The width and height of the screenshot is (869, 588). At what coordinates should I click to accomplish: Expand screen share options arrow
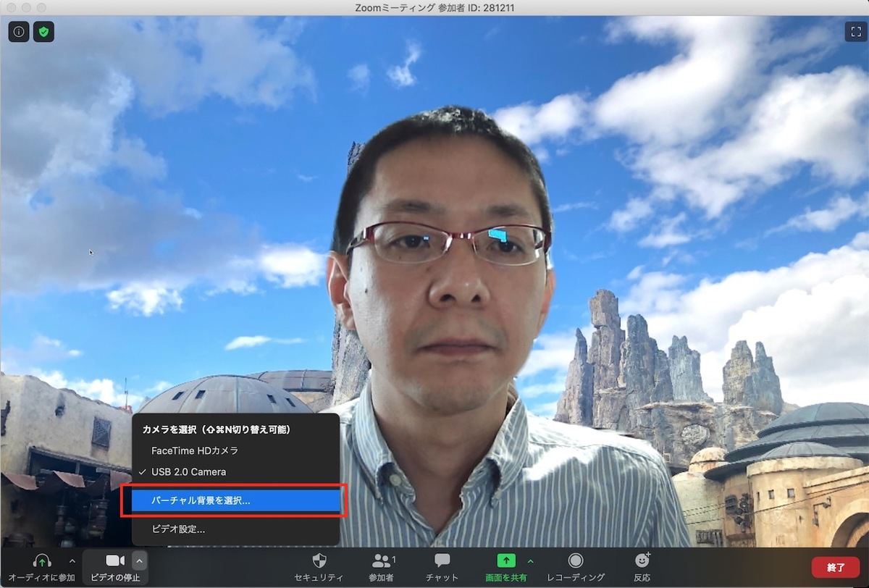pos(530,560)
